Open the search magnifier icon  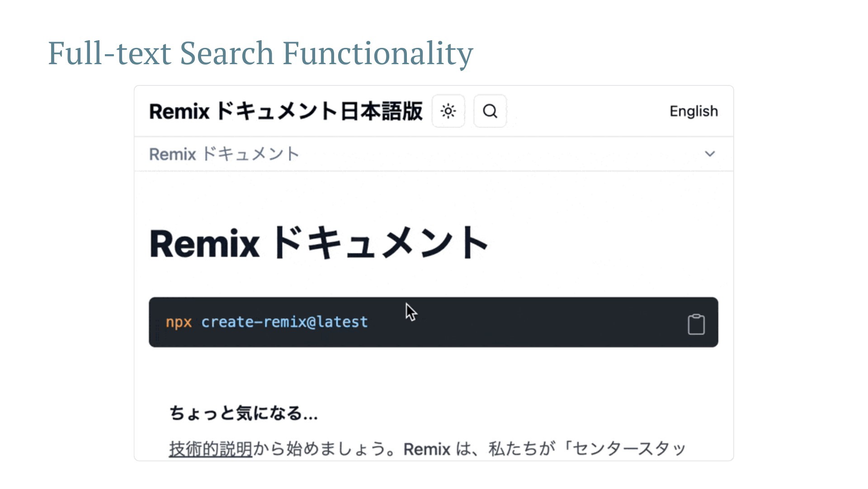490,111
